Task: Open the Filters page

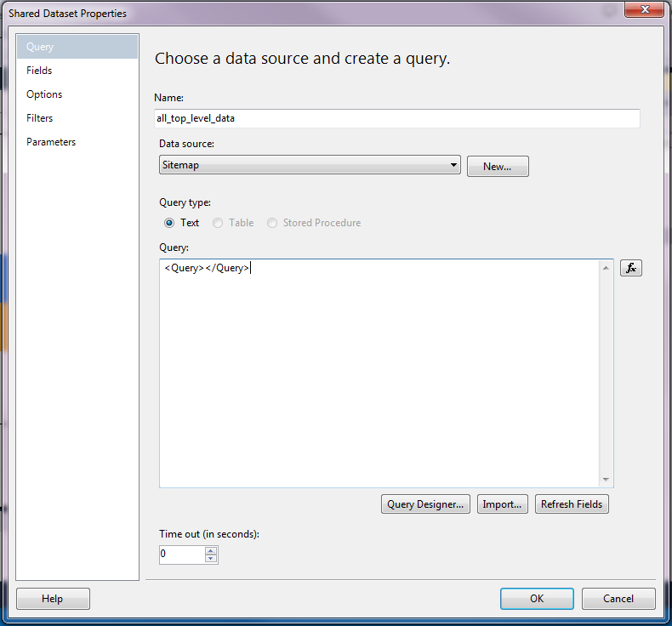Action: pos(40,118)
